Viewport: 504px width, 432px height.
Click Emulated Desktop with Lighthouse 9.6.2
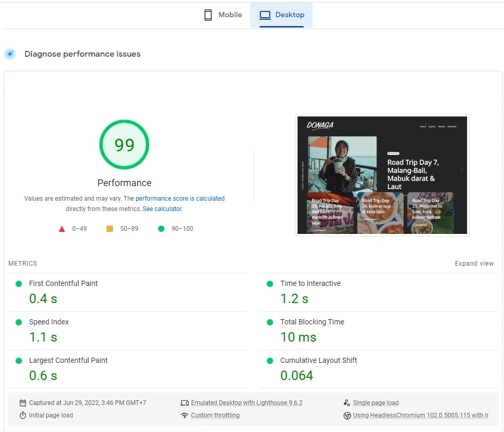click(x=247, y=403)
